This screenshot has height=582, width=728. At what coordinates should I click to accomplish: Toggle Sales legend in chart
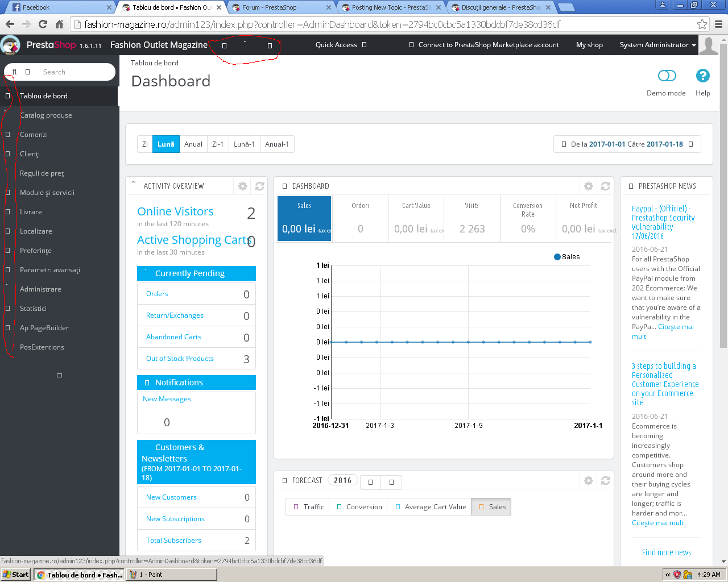[x=567, y=257]
